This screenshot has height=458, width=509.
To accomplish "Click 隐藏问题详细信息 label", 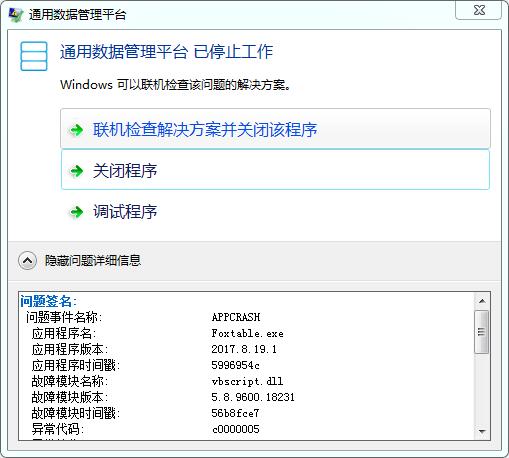I will [x=93, y=261].
